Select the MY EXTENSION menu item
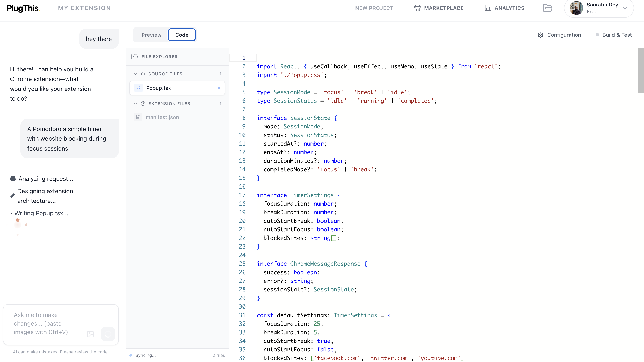Viewport: 644px width, 362px height. (x=84, y=8)
